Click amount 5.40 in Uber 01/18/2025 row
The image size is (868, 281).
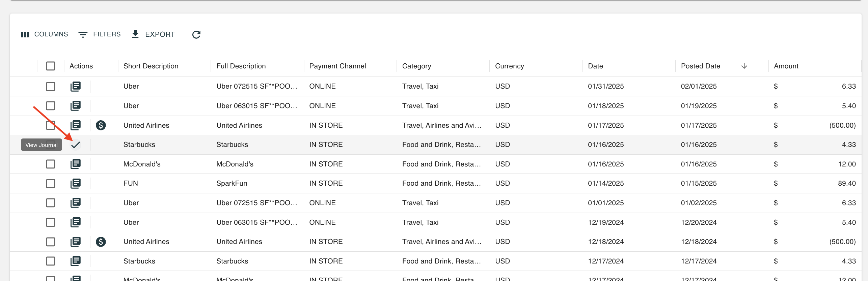pyautogui.click(x=849, y=106)
